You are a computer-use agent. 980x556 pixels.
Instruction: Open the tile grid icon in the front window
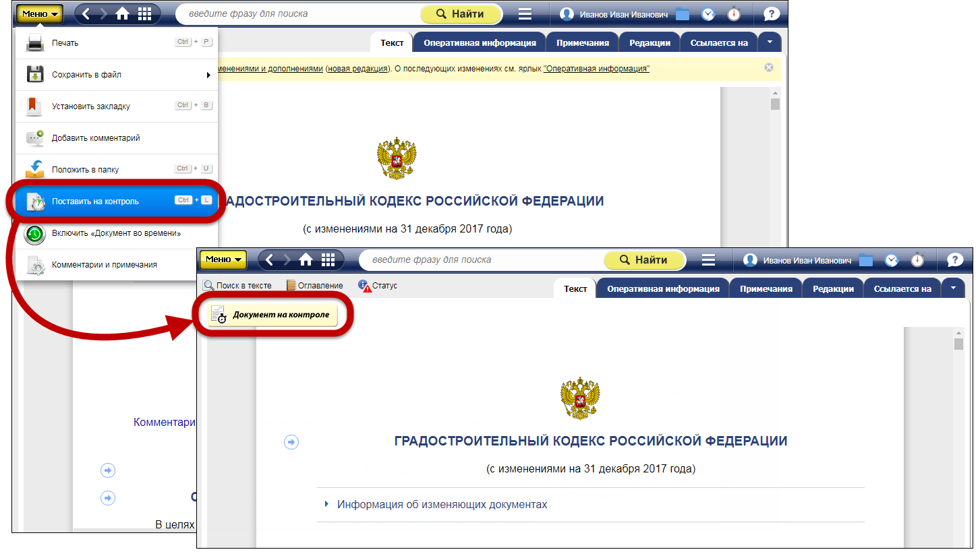[328, 260]
